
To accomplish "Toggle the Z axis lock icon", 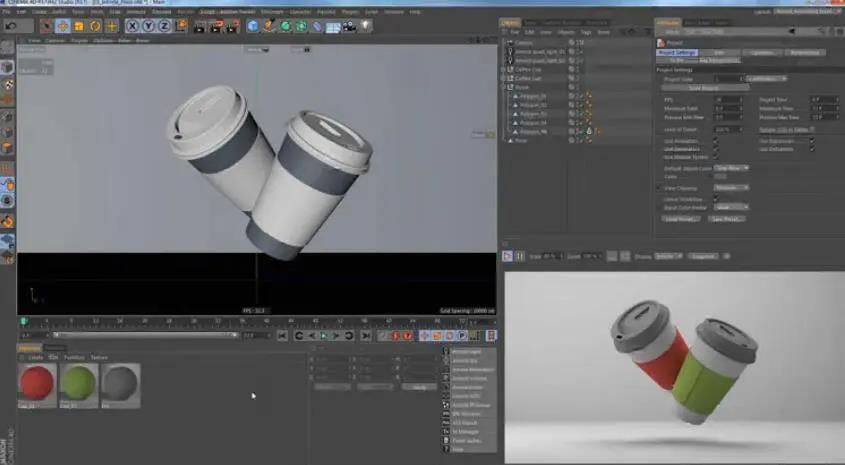I will pos(163,26).
